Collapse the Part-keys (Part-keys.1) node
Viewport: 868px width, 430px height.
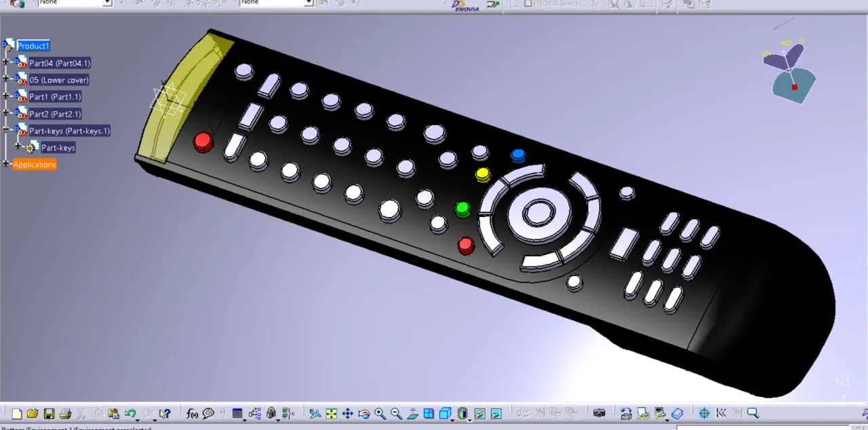tap(6, 130)
